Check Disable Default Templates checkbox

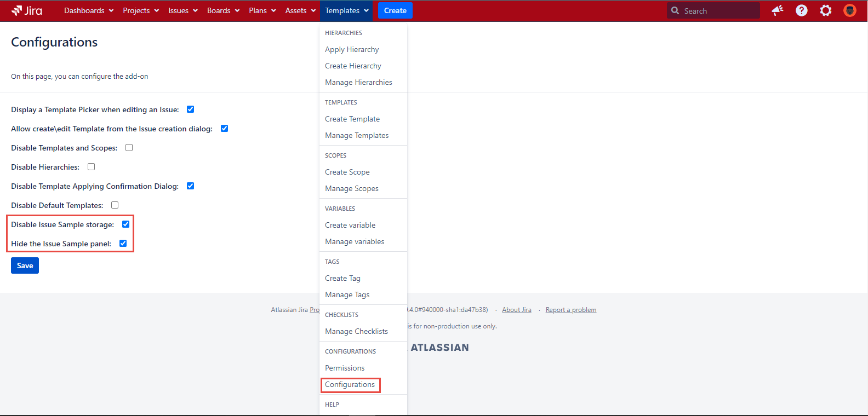pyautogui.click(x=115, y=205)
